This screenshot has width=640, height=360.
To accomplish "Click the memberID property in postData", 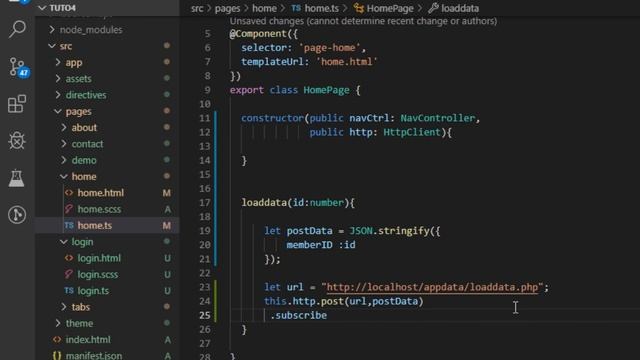I will point(309,245).
